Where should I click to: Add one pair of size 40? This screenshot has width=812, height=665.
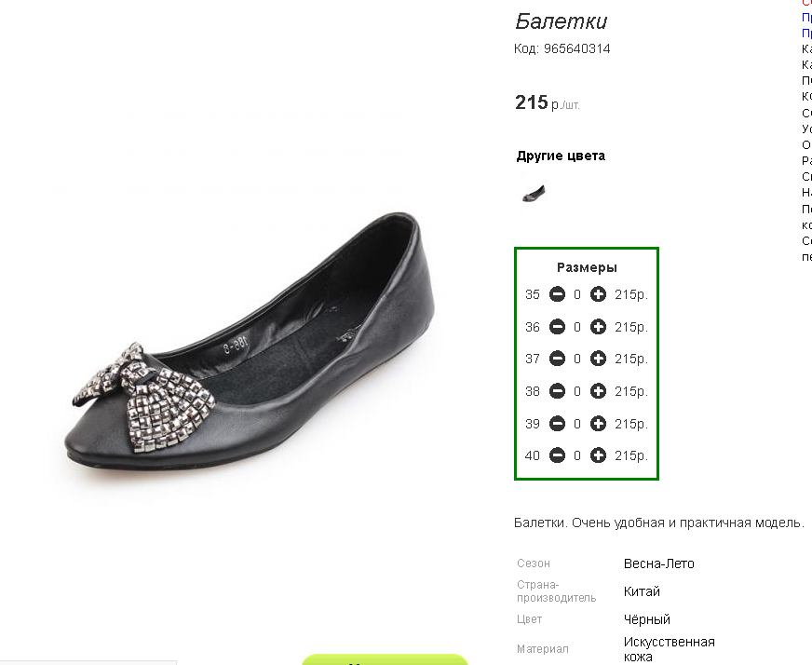click(598, 455)
